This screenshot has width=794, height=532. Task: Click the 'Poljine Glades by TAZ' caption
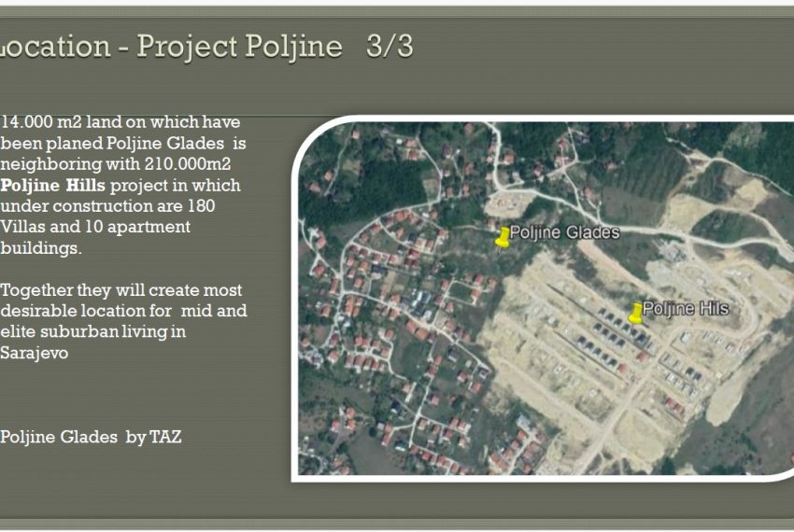click(x=92, y=437)
